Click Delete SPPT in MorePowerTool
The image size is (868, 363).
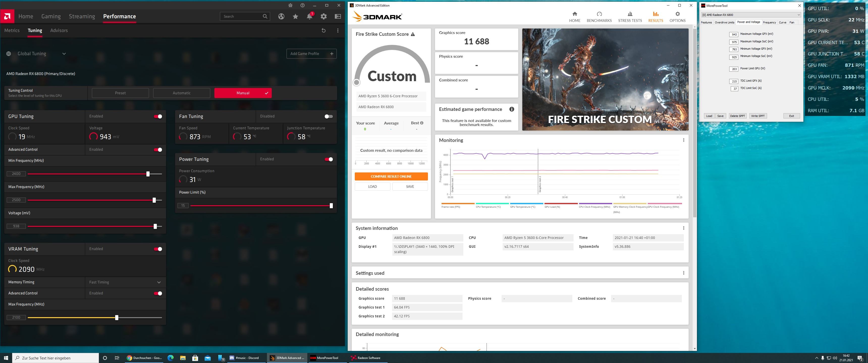(737, 116)
